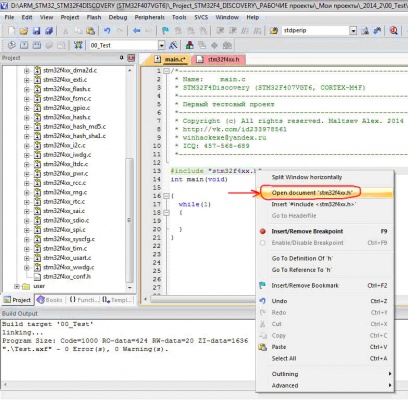Open the Project menu
Viewport: 408px width, 400px height.
70,17
